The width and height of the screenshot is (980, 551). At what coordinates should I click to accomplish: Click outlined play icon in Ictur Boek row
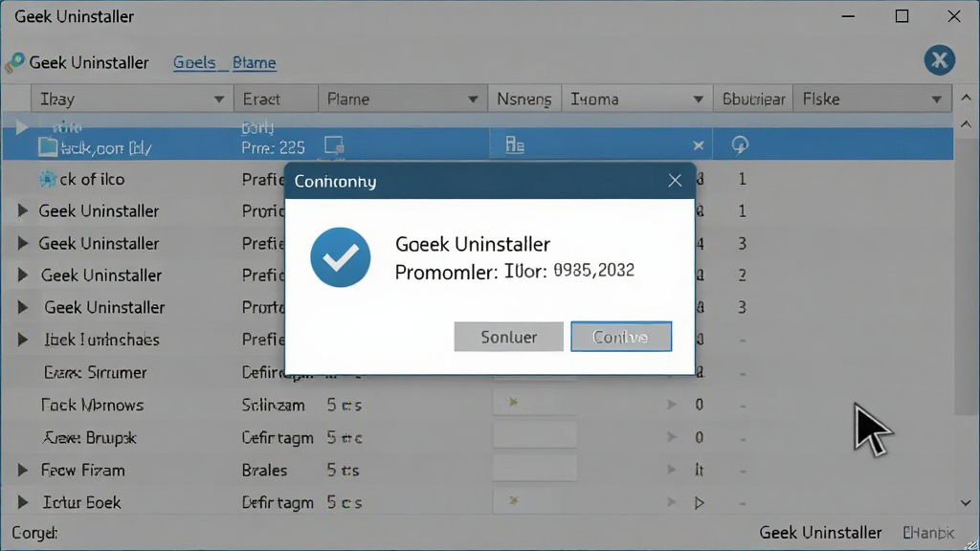700,502
